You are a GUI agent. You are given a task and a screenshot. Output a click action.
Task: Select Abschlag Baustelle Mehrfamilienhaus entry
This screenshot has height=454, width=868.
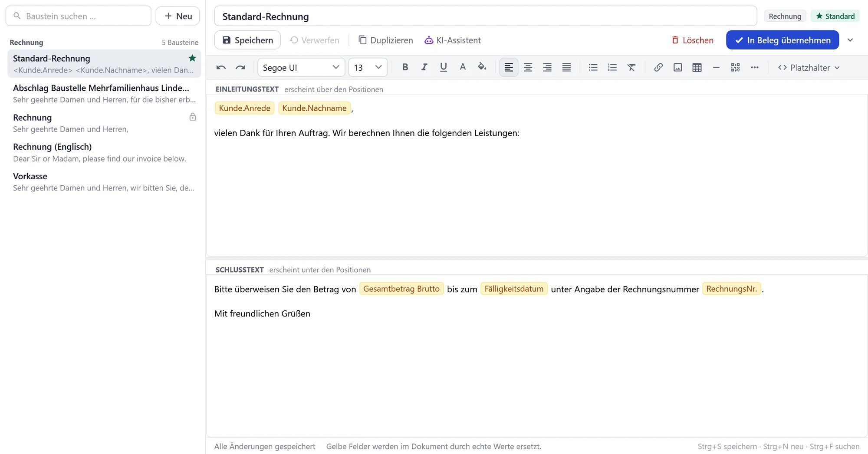tap(104, 93)
